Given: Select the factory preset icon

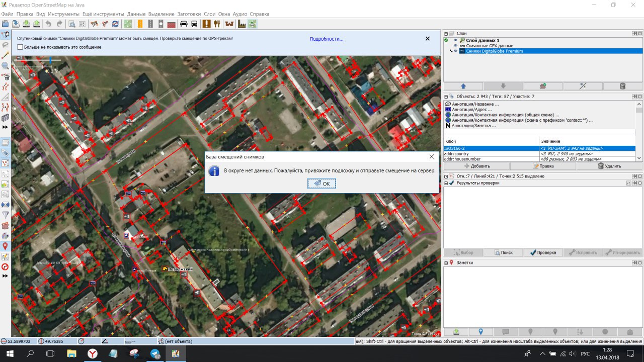Looking at the screenshot, I should 242,24.
